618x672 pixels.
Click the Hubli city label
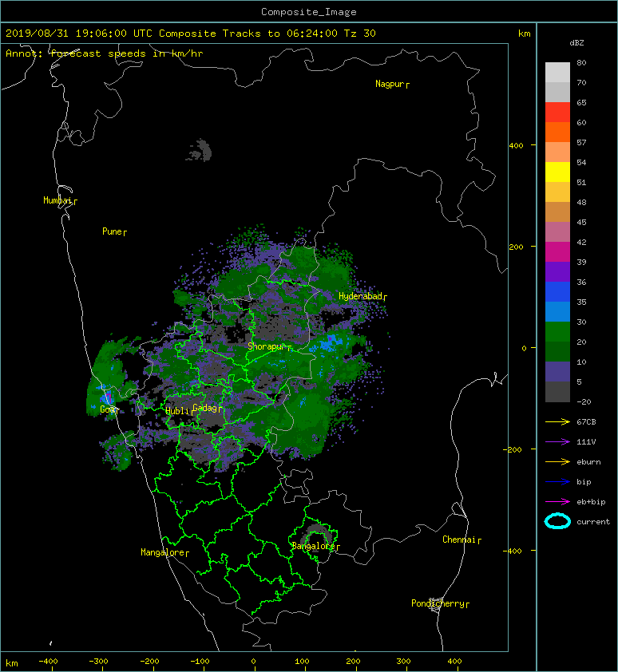(177, 411)
